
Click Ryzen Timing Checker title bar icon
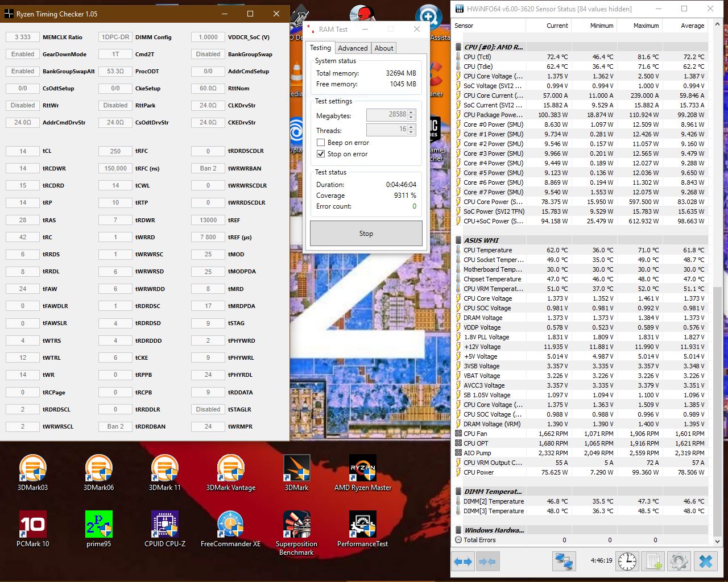(x=9, y=14)
